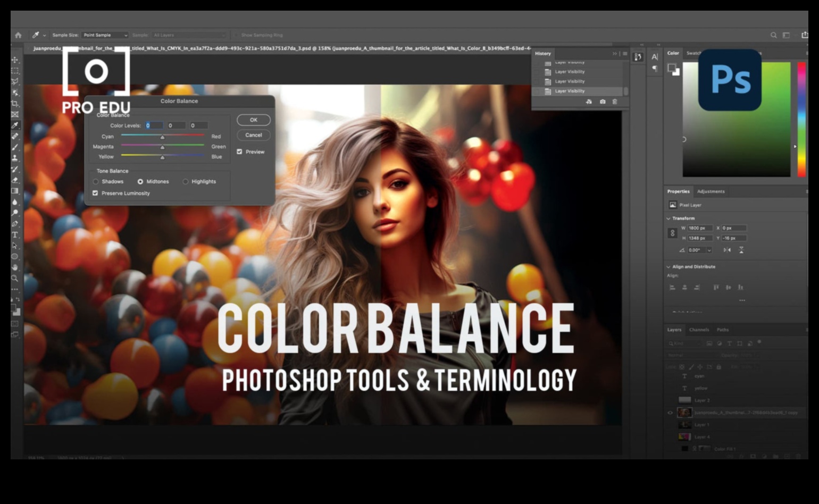The height and width of the screenshot is (504, 819).
Task: Select the Hand tool
Action: (x=15, y=267)
